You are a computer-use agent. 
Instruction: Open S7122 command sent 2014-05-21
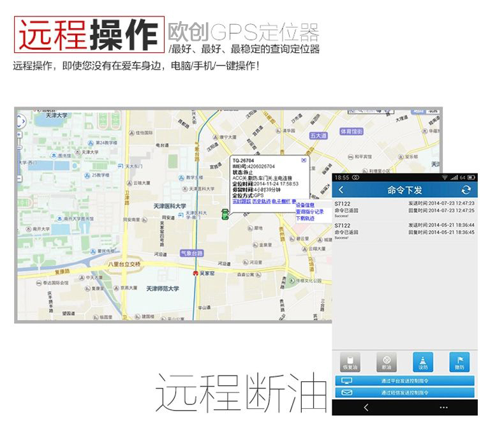coord(404,231)
